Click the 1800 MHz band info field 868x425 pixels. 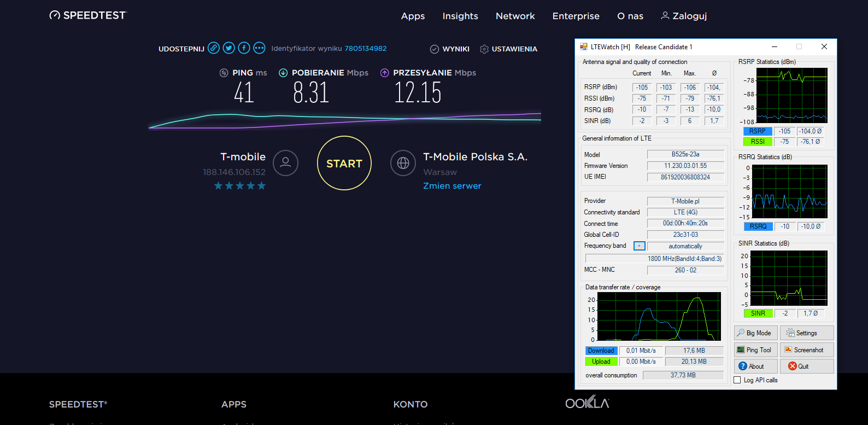pyautogui.click(x=655, y=259)
